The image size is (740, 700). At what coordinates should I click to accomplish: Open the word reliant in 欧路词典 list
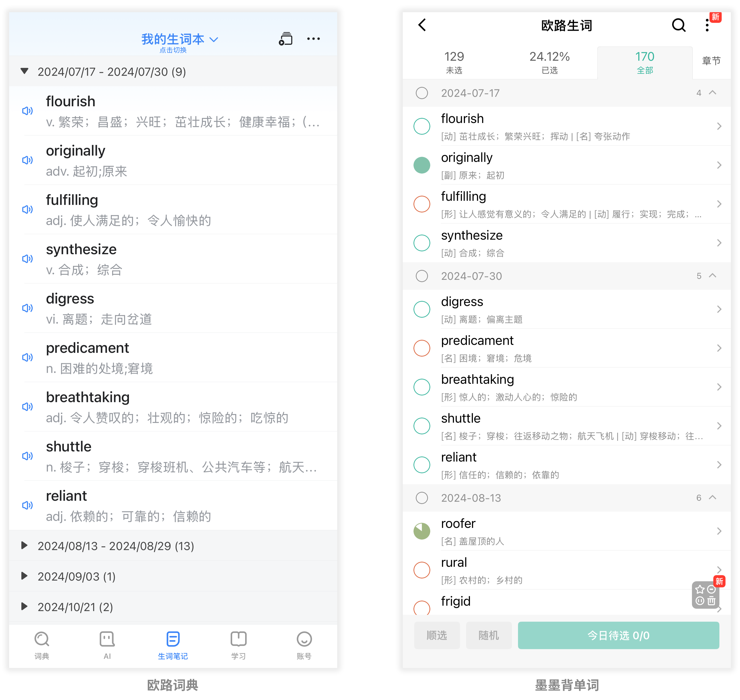click(173, 505)
